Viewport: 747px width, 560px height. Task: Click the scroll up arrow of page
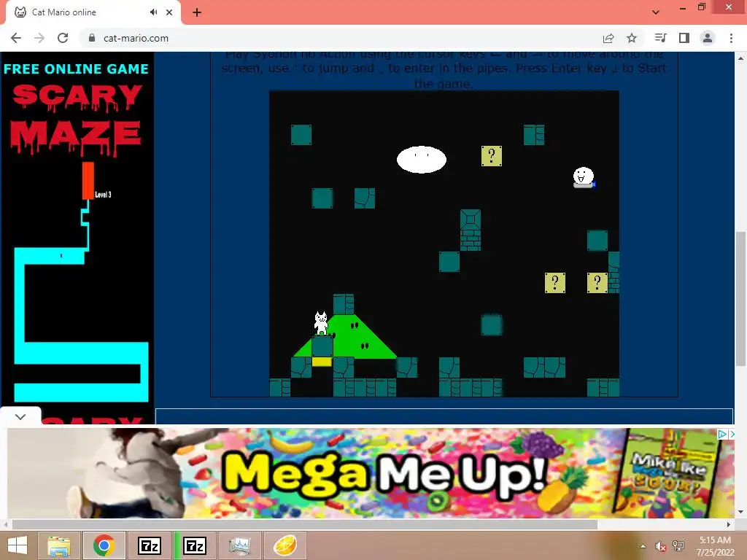740,58
